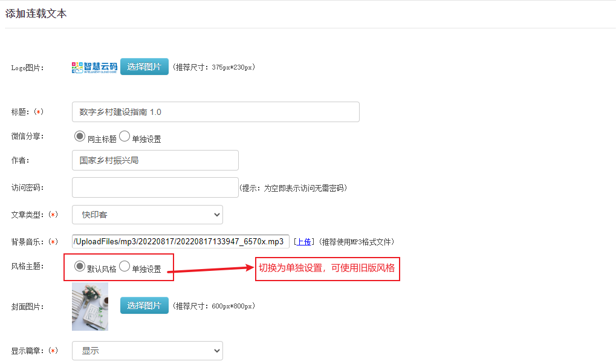Click the red 切换为单独设置 annotation box
616x364 pixels.
(327, 268)
